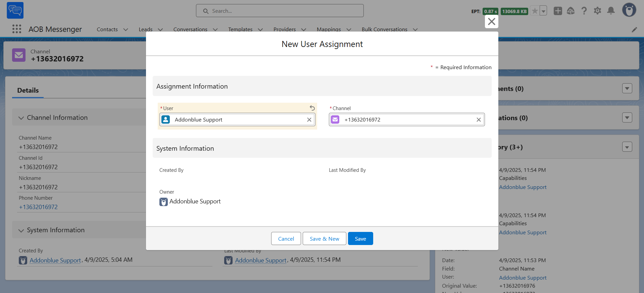
Task: Open Global Actions plus icon
Action: (x=558, y=11)
